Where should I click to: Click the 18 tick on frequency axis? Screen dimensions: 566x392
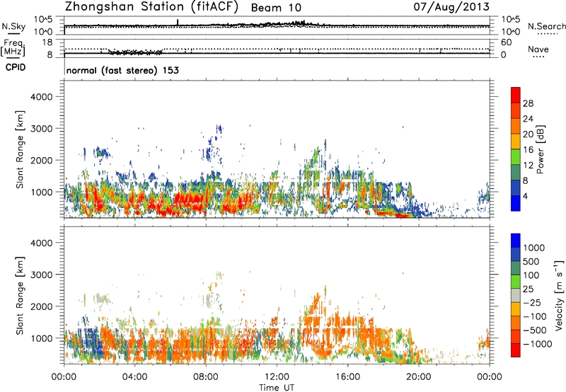[47, 42]
